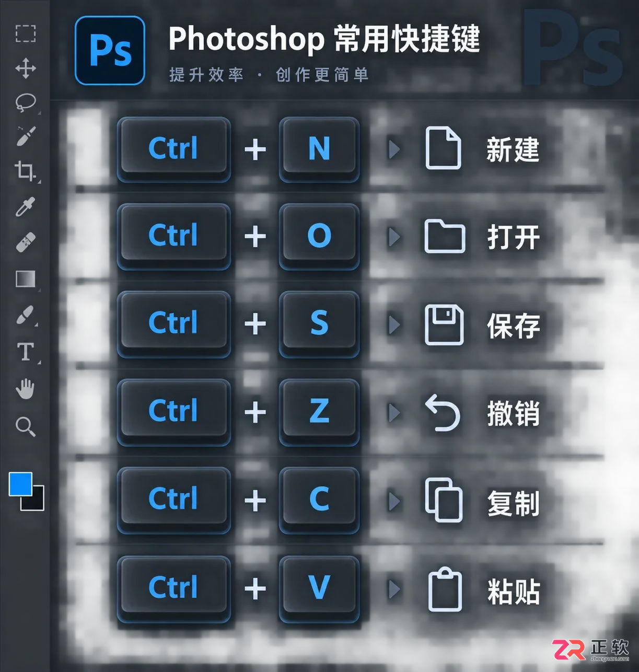Click the Ctrl key in the 撤销 row
Screen dimensions: 639x672
click(173, 412)
